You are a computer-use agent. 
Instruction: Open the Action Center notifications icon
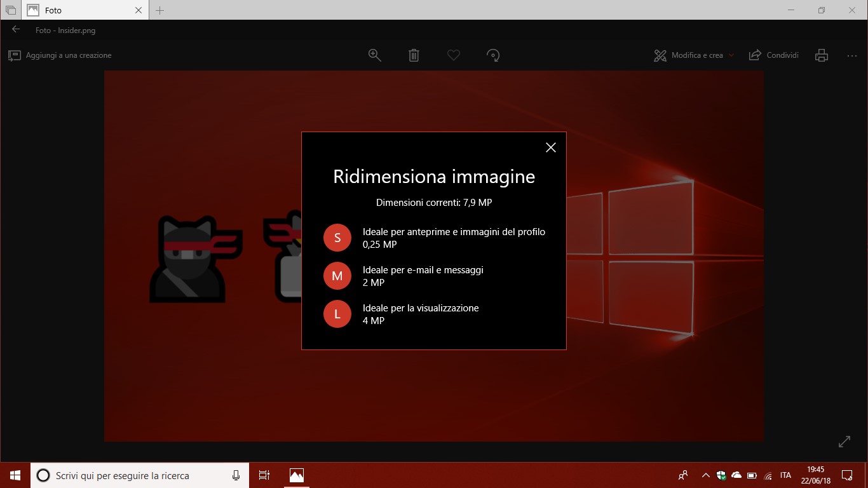[x=847, y=475]
